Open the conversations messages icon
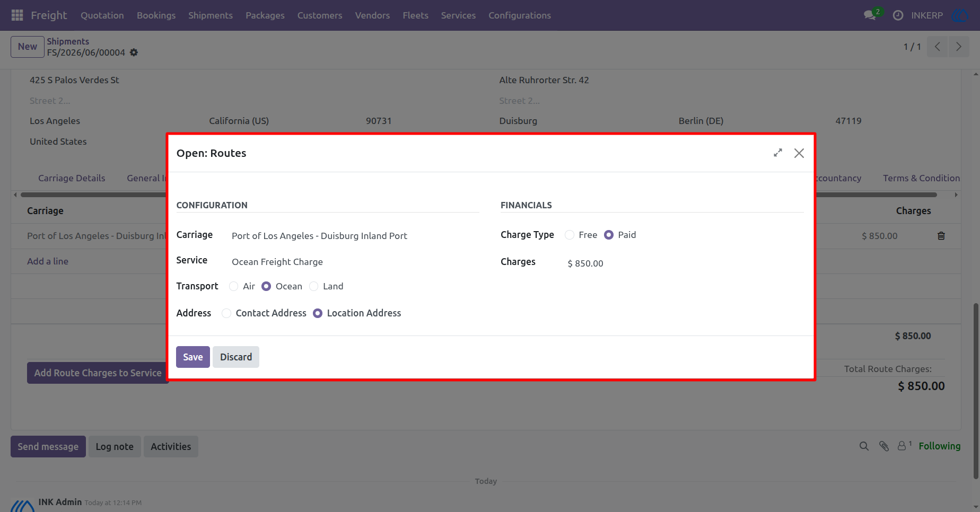This screenshot has width=980, height=512. point(870,15)
